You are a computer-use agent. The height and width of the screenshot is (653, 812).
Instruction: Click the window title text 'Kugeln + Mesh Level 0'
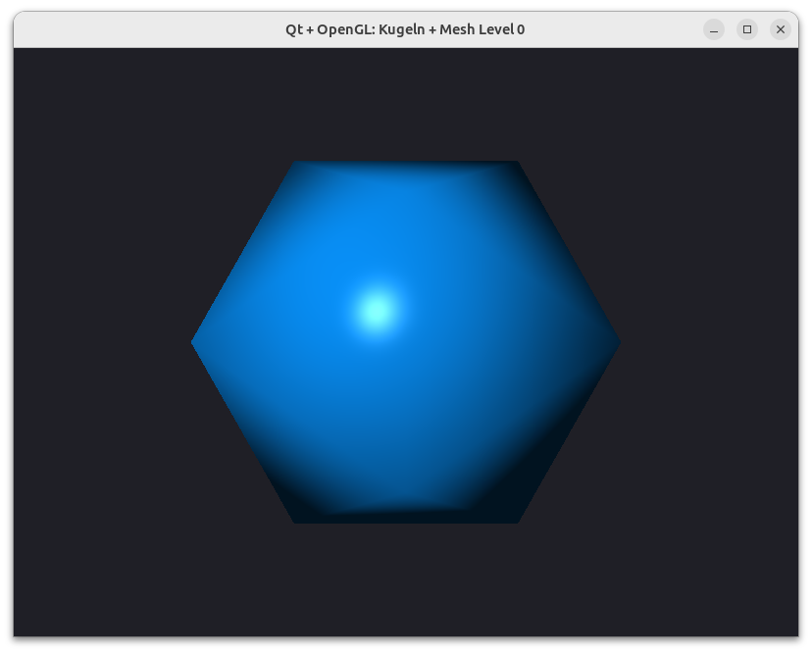coord(451,29)
